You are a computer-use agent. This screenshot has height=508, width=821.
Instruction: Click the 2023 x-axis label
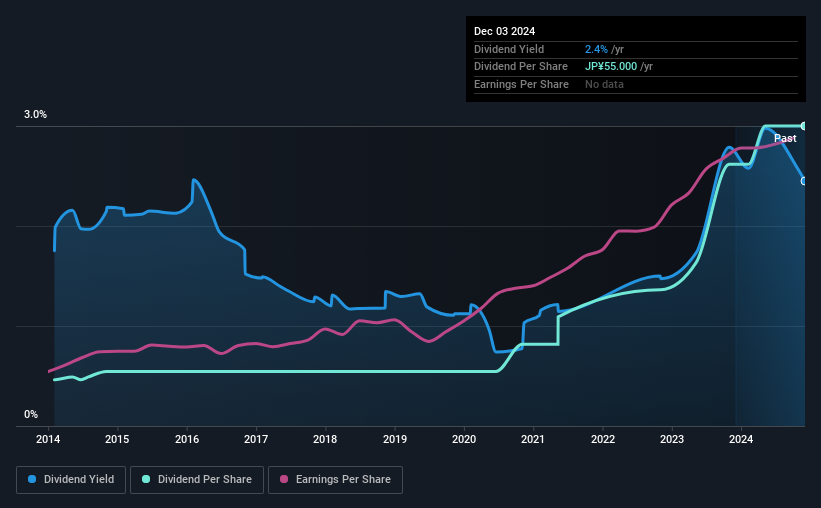click(x=672, y=439)
